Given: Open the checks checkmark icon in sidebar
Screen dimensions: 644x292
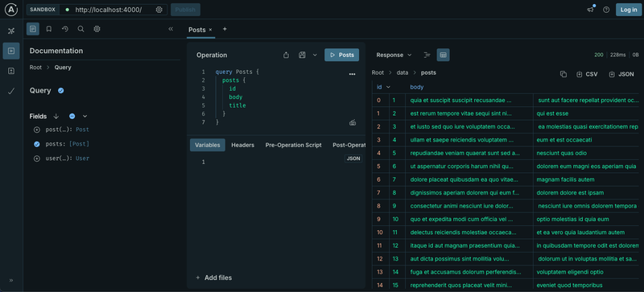Looking at the screenshot, I should pyautogui.click(x=11, y=91).
